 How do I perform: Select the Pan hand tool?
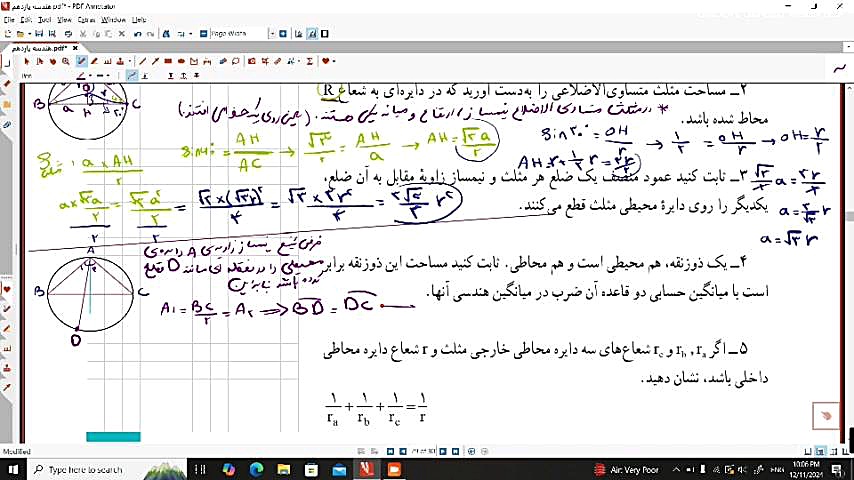click(x=53, y=61)
